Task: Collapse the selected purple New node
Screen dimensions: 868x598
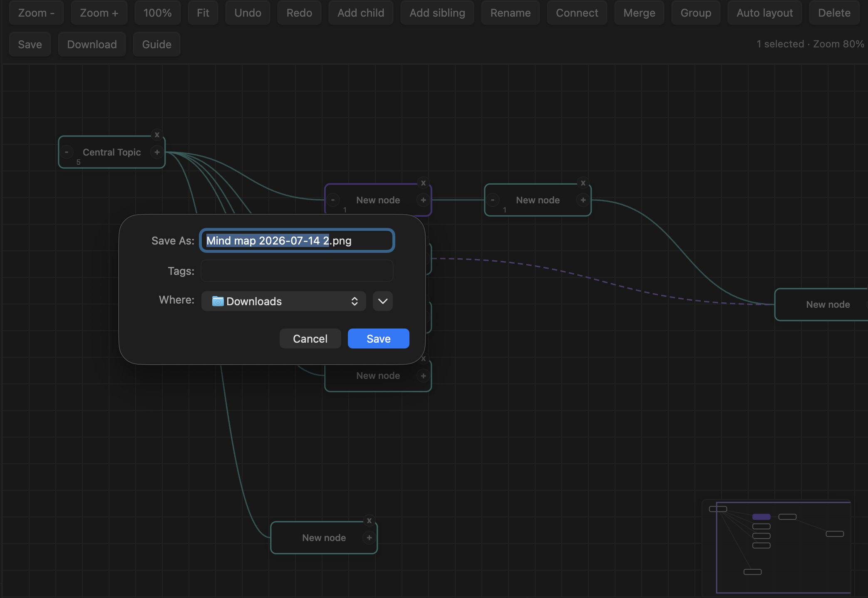Action: (x=333, y=200)
